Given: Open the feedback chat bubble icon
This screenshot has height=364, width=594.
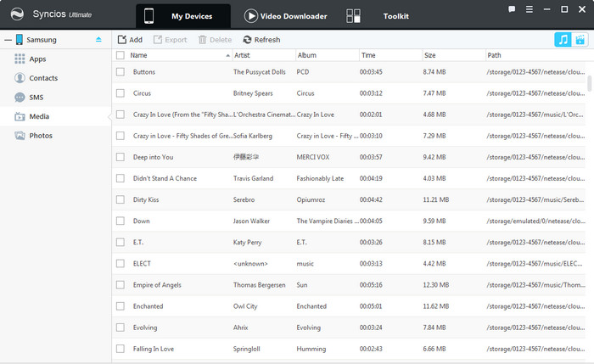Looking at the screenshot, I should pos(512,9).
